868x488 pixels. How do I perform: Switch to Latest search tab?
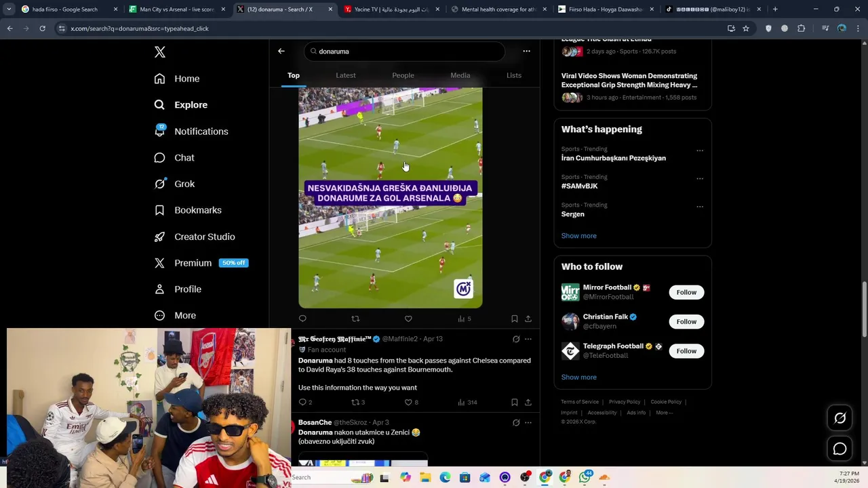[346, 75]
